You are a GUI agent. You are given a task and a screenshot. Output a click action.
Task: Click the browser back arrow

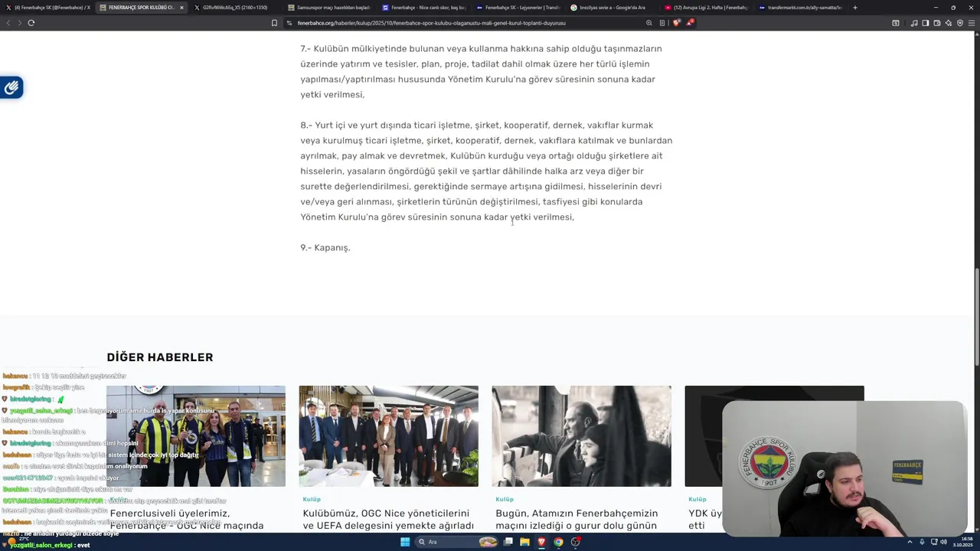(x=8, y=23)
